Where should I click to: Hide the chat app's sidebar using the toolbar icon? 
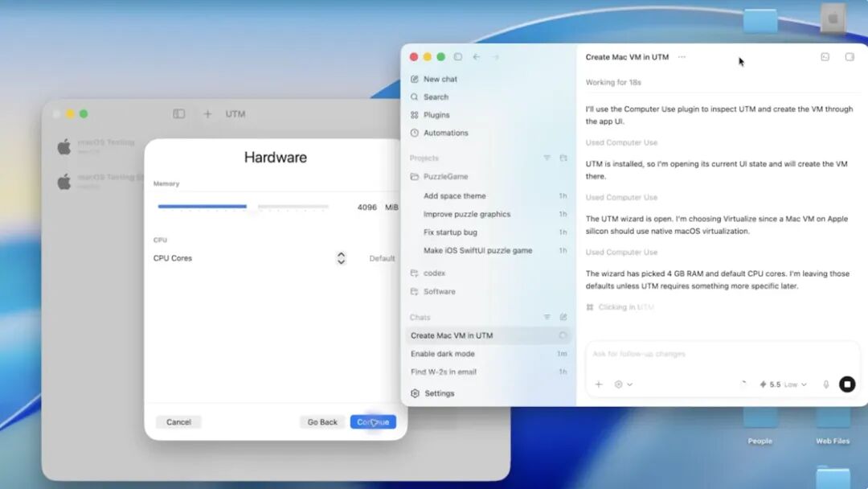(x=458, y=57)
